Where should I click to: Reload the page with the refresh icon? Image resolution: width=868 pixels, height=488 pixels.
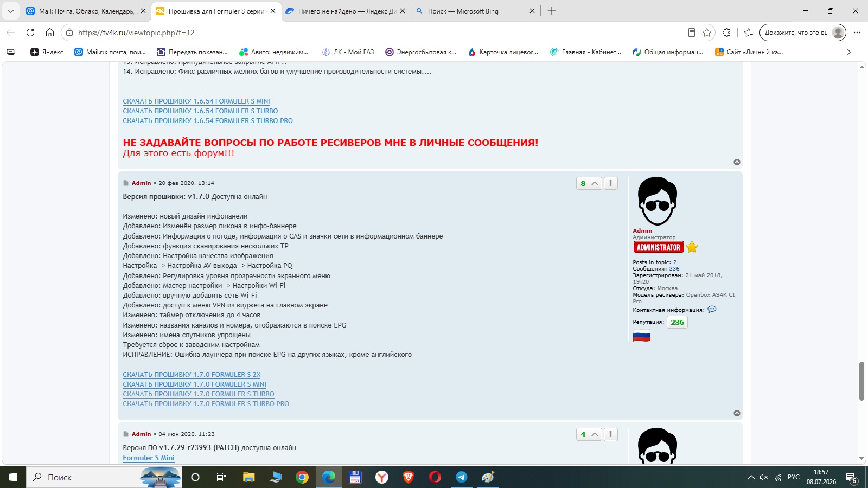coord(30,33)
